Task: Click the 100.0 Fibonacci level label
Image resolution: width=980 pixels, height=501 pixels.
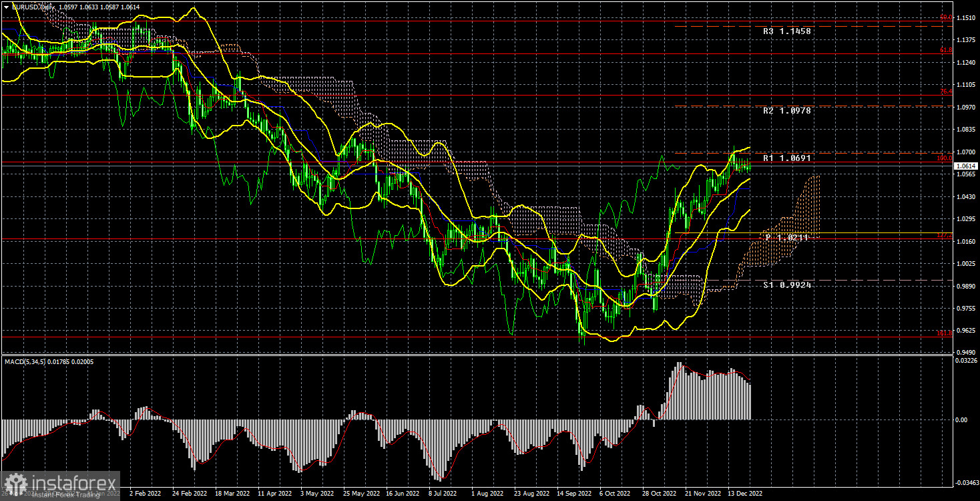Action: (945, 158)
